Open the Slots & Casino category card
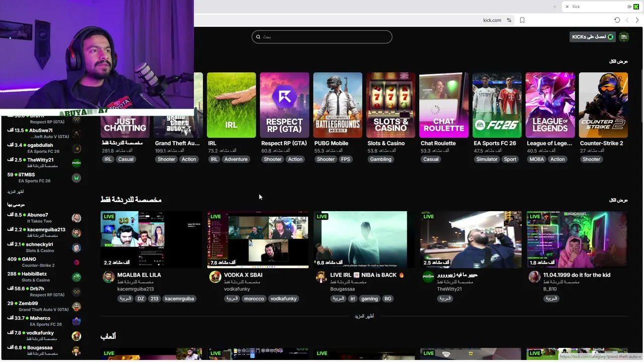Screen dimensions: 644x362 [x=391, y=105]
